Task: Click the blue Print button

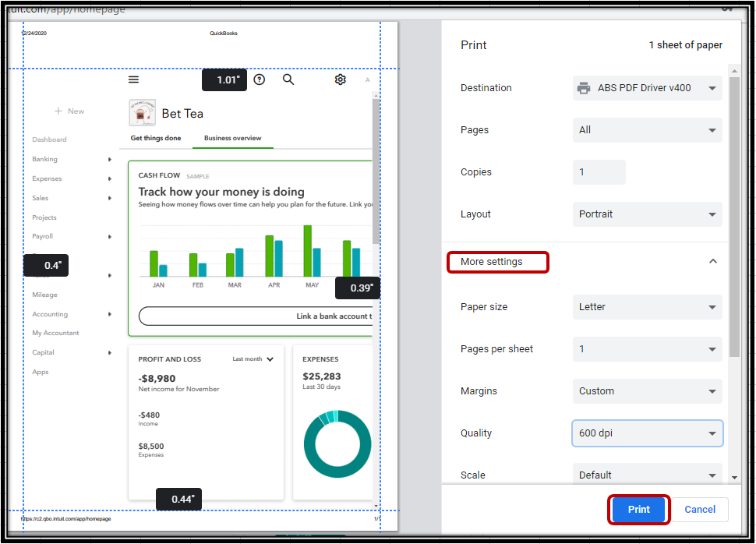Action: 638,509
